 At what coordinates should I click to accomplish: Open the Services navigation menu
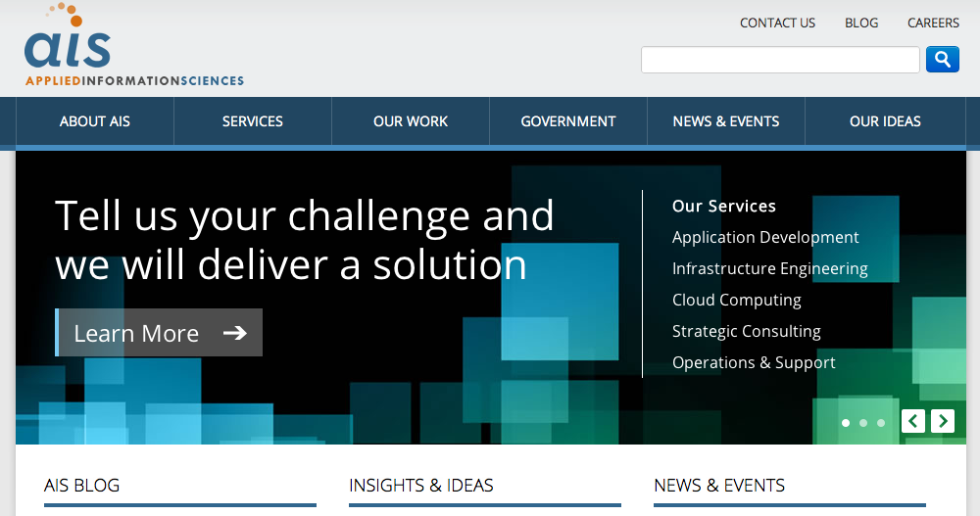(253, 121)
